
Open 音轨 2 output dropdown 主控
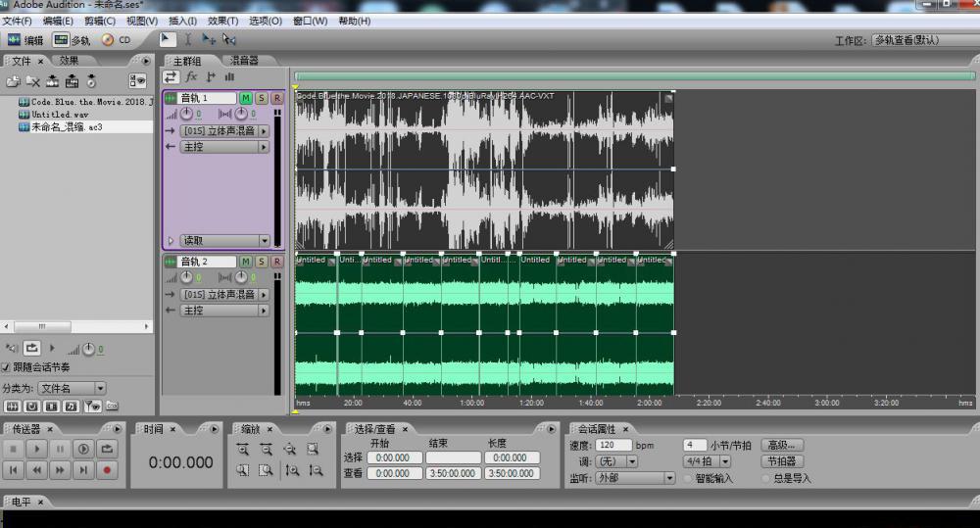coord(224,310)
